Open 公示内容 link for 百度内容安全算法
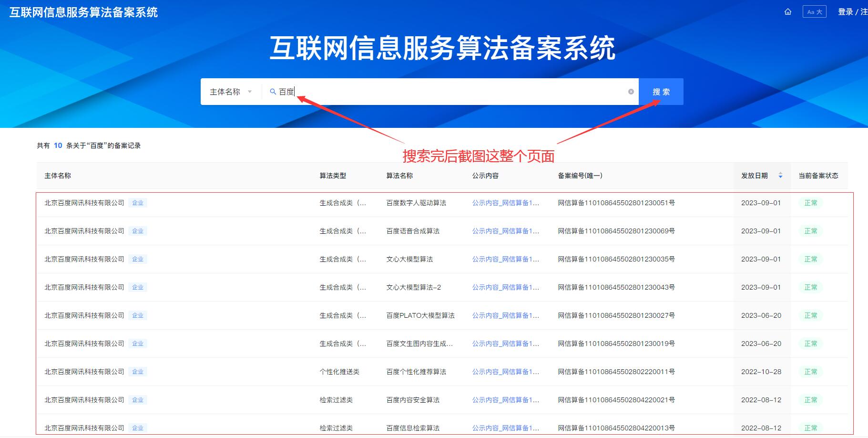 (x=506, y=400)
